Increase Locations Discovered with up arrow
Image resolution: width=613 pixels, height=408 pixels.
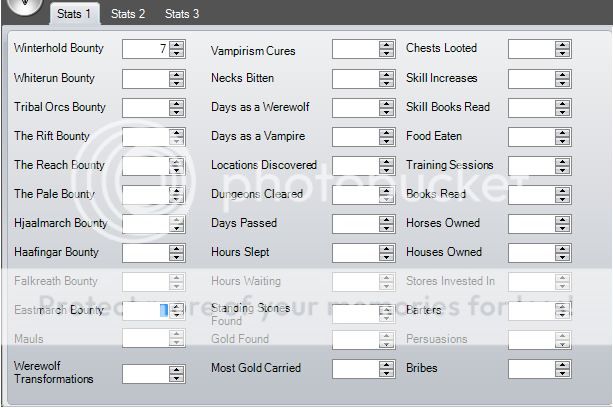[x=387, y=161]
